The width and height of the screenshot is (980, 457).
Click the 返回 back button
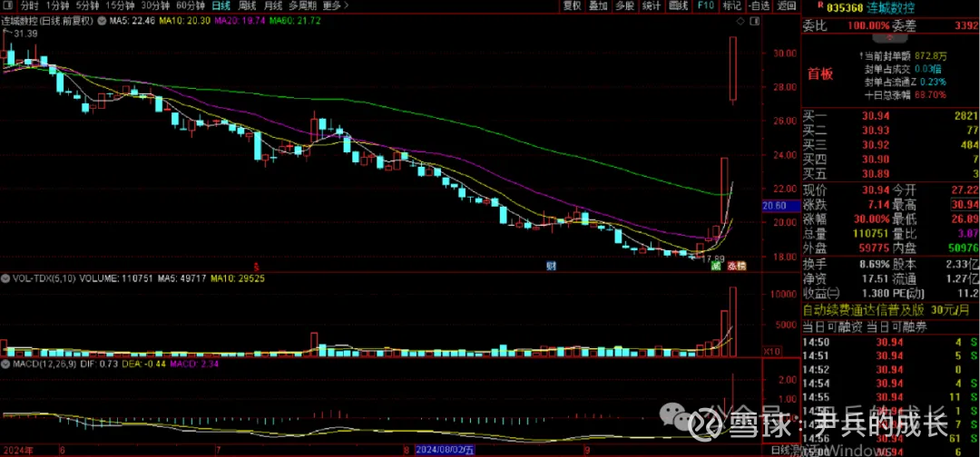coord(786,6)
